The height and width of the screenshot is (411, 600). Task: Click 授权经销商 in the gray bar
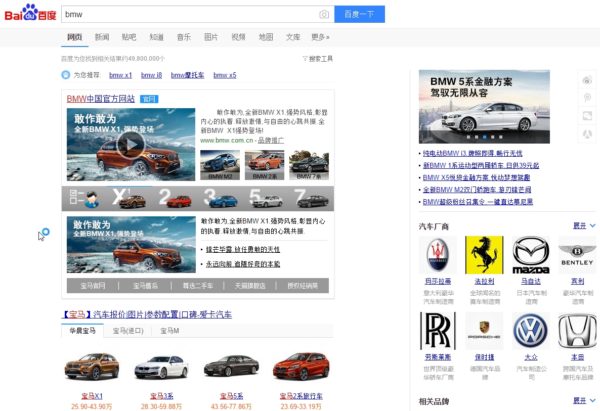point(302,285)
